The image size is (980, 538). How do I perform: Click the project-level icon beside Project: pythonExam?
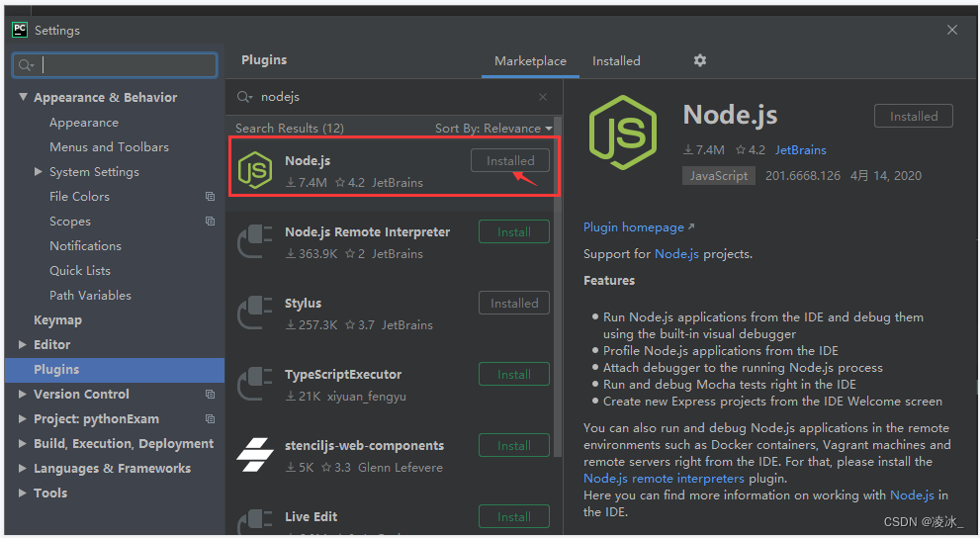210,418
